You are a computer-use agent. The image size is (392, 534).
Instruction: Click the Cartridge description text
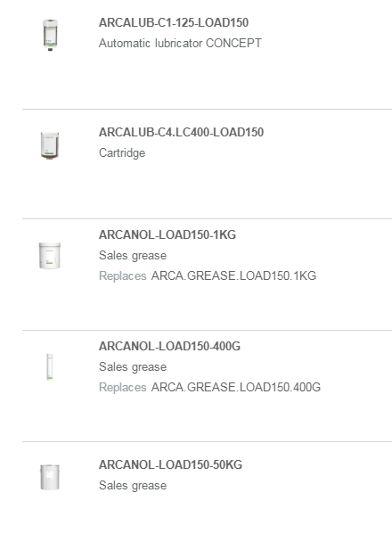point(122,153)
